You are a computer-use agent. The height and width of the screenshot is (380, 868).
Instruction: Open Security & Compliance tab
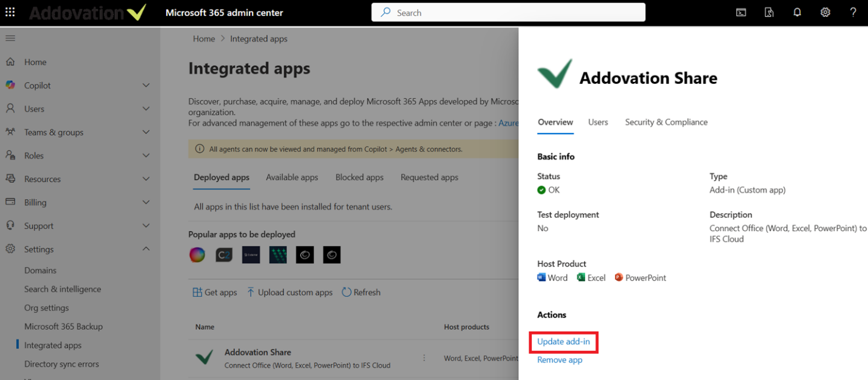666,122
